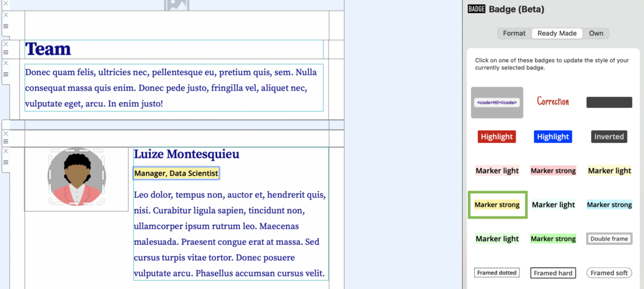Viewport: 644px width, 289px height.
Task: Select the Framed hard badge
Action: [x=553, y=273]
